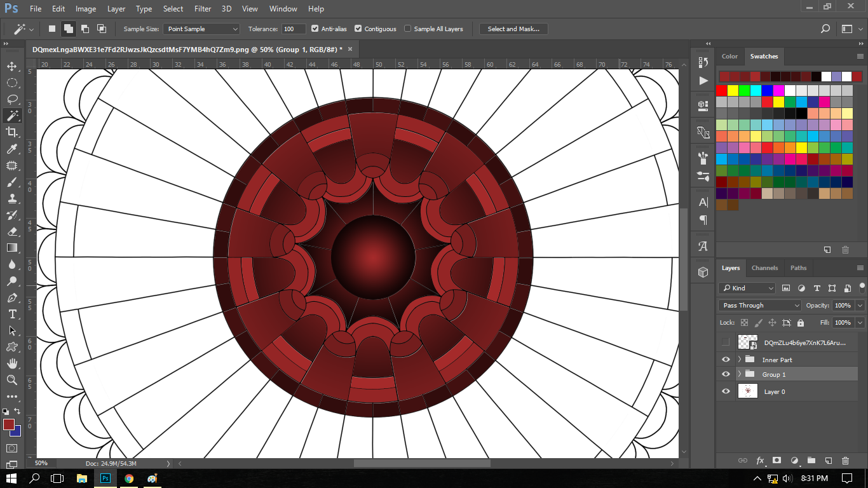Open the Sample Size dropdown

tap(201, 29)
